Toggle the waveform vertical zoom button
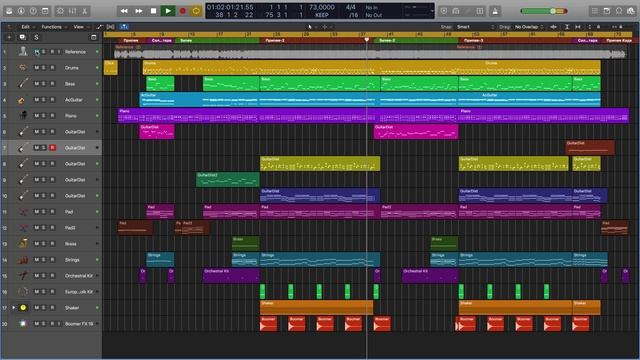 click(x=553, y=27)
